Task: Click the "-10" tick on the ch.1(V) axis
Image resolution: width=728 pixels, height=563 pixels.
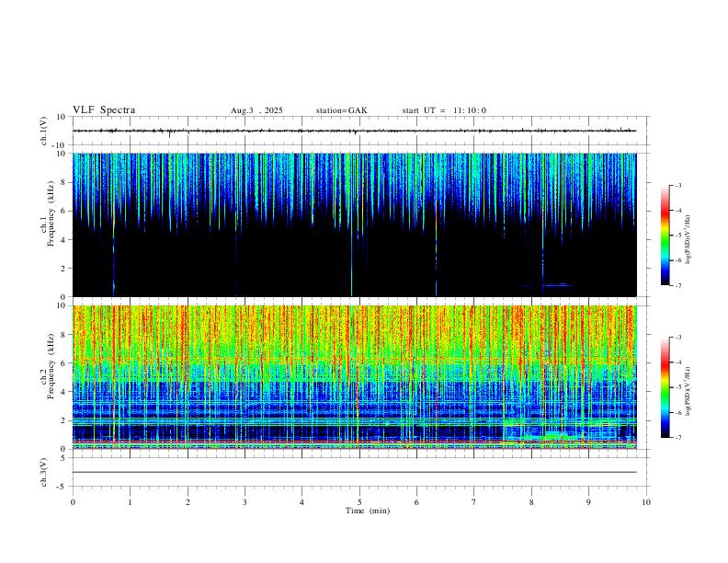Action: [59, 145]
